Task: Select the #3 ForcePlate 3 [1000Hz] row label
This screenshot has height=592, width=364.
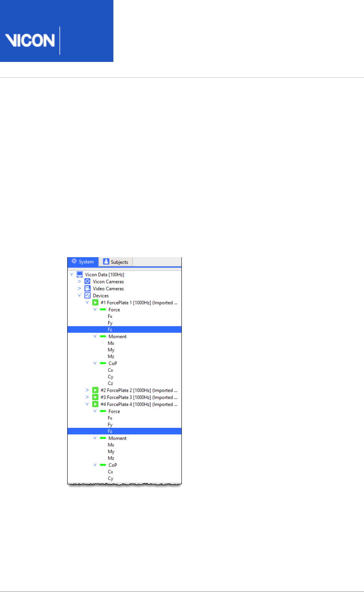Action: [139, 397]
